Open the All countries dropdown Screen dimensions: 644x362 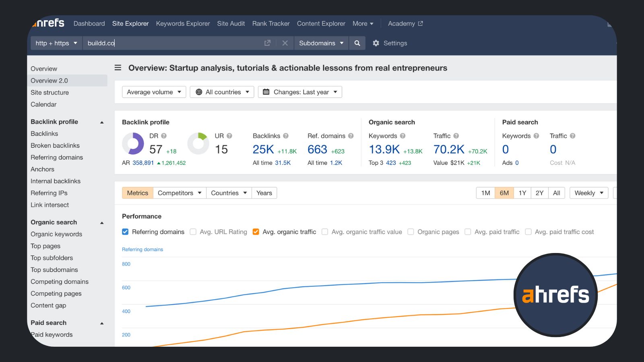coord(222,92)
